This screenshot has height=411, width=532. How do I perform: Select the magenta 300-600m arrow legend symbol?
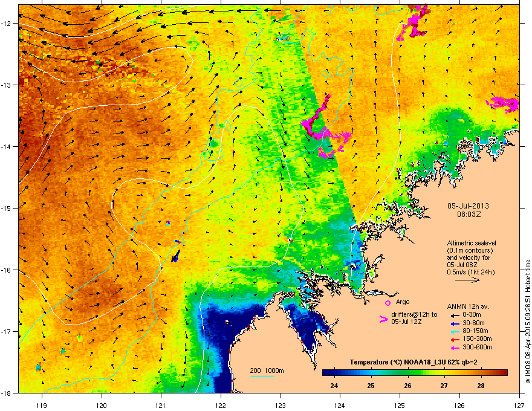455,348
